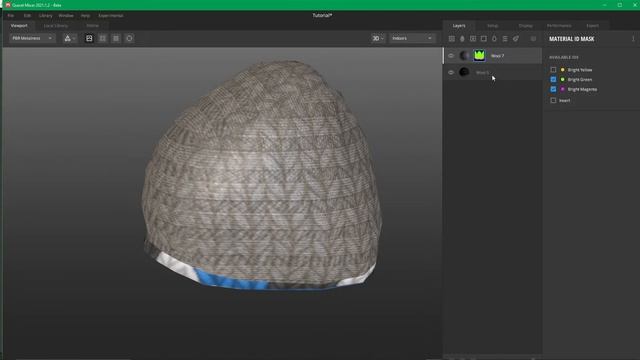The width and height of the screenshot is (640, 360).
Task: Open Material ID Mask options menu
Action: (633, 39)
